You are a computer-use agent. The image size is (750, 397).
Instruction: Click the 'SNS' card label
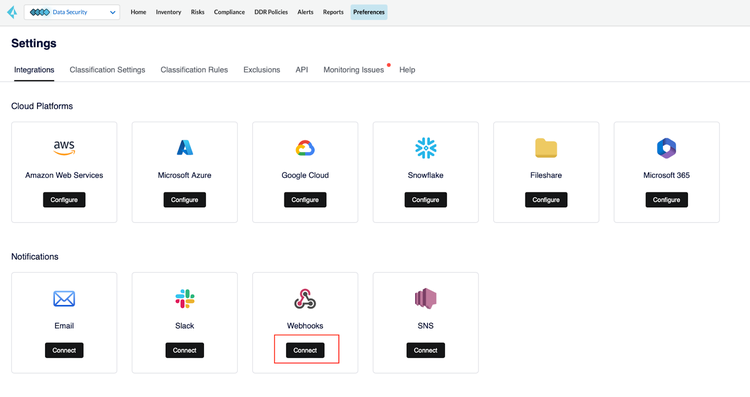tap(426, 326)
